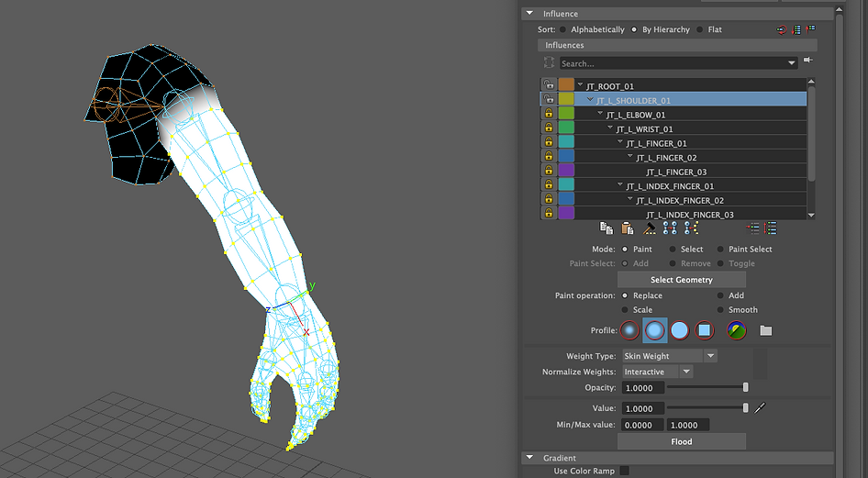Click the Influences header bar
This screenshot has height=478, width=868.
(677, 45)
